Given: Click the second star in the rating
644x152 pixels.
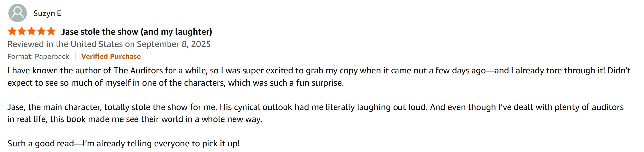Looking at the screenshot, I should coord(22,32).
